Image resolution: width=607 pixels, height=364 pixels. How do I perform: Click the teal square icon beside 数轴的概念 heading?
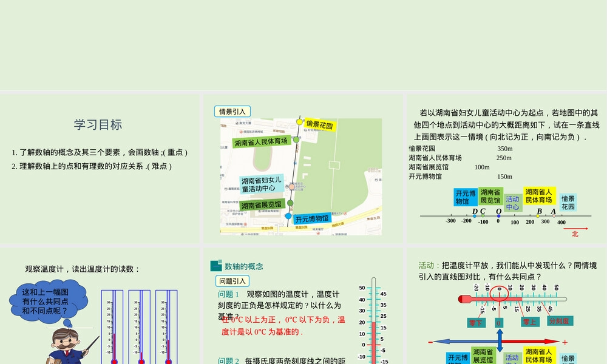point(216,266)
